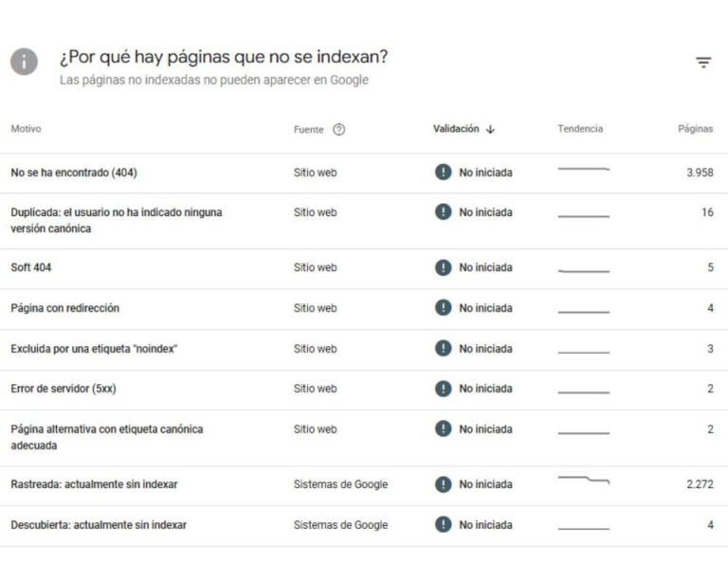Screen dimensions: 728x582
Task: Sort by the Validación column arrow
Action: coord(490,130)
